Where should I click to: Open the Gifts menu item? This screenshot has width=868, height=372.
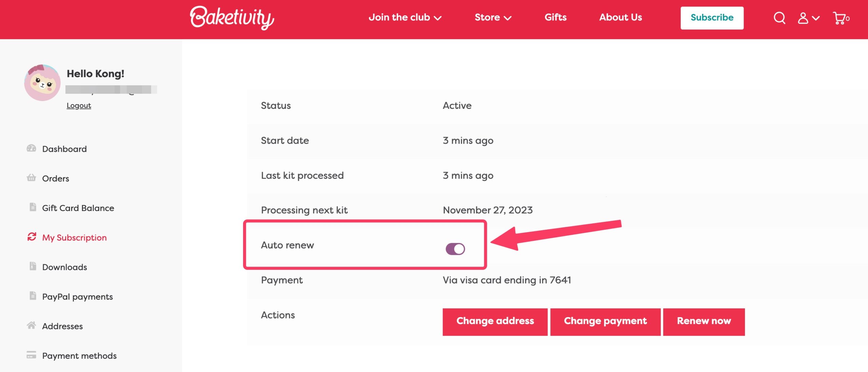pyautogui.click(x=555, y=18)
